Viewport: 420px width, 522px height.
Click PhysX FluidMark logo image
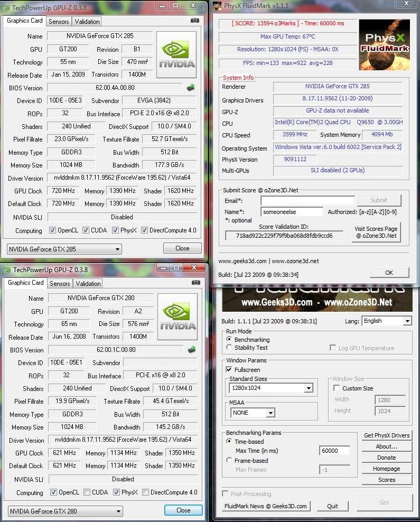tap(385, 44)
